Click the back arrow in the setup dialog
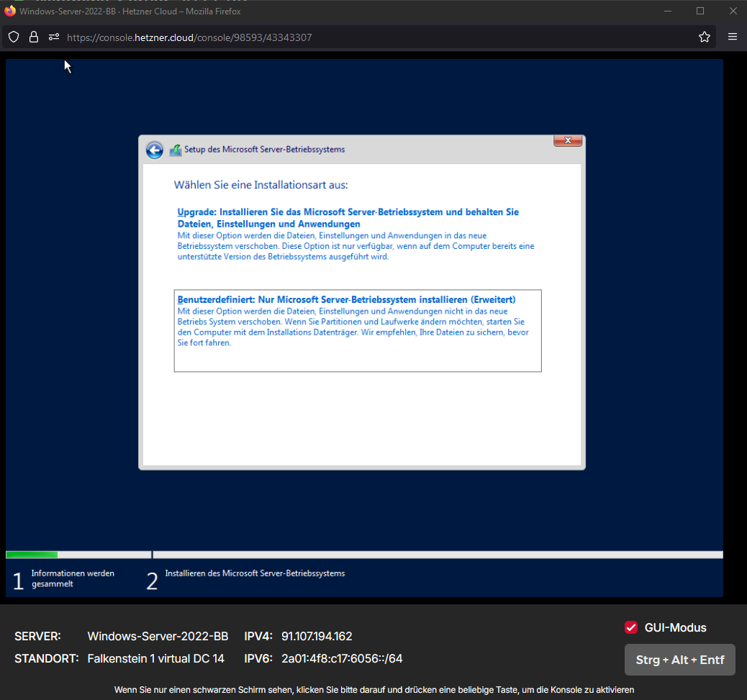This screenshot has height=700, width=747. pyautogui.click(x=155, y=150)
